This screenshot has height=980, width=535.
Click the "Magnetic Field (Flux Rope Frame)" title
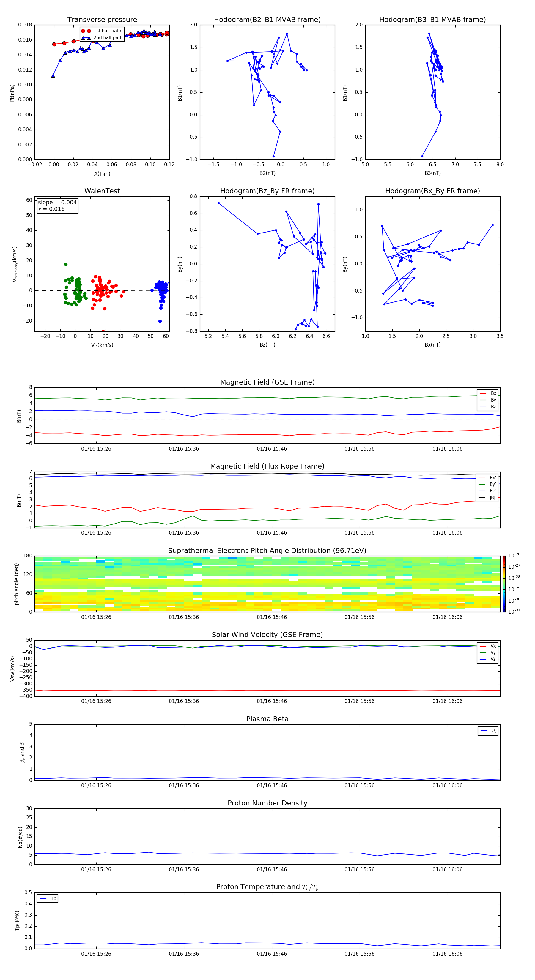267,467
